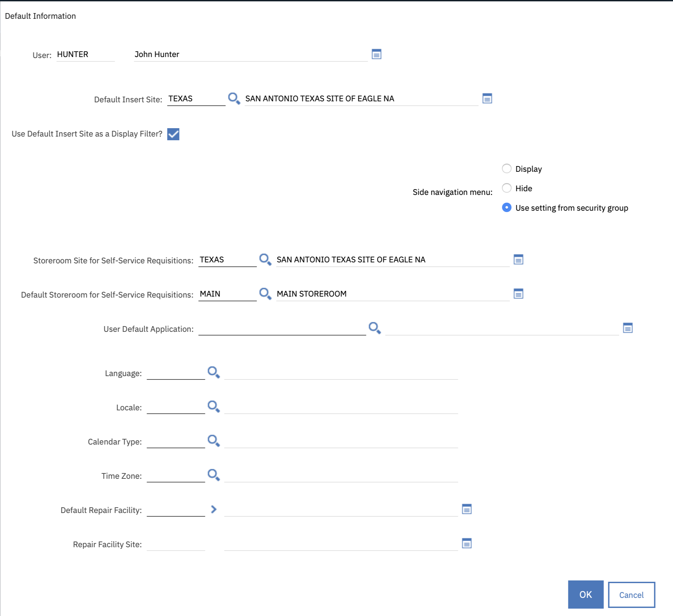Open the Detail Menu for MAIN STOREROOM

pos(519,294)
